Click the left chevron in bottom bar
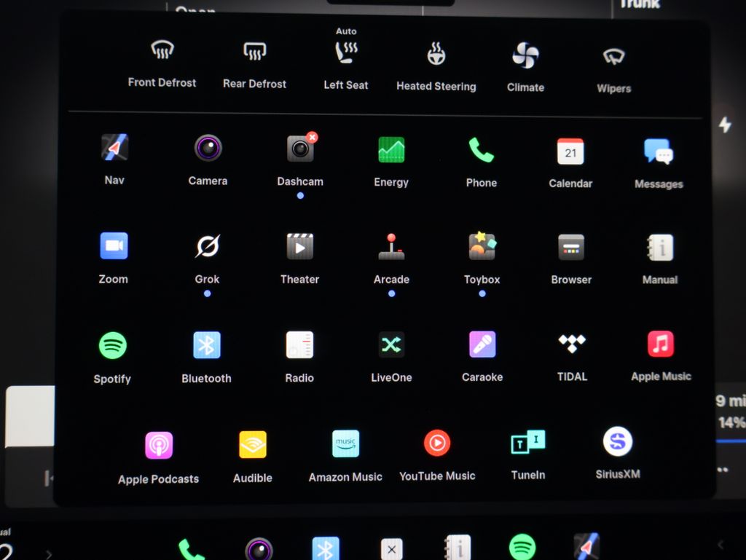 pyautogui.click(x=721, y=545)
